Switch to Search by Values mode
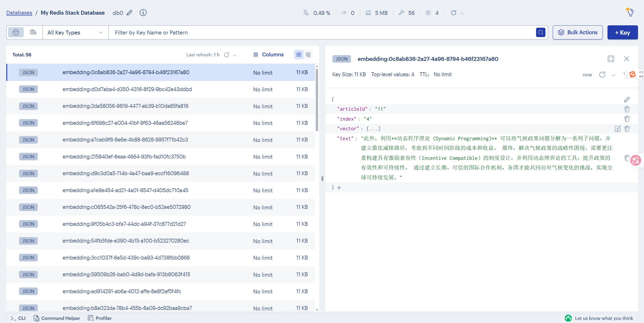This screenshot has height=323, width=644. pos(33,32)
